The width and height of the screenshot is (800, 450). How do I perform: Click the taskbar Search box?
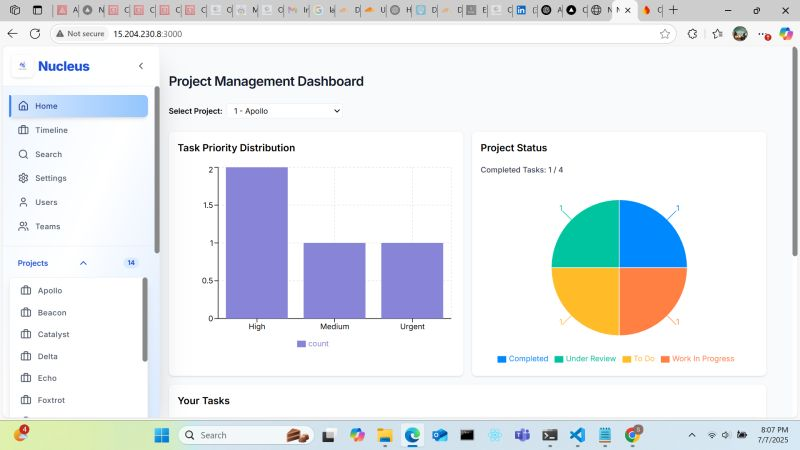click(x=246, y=435)
